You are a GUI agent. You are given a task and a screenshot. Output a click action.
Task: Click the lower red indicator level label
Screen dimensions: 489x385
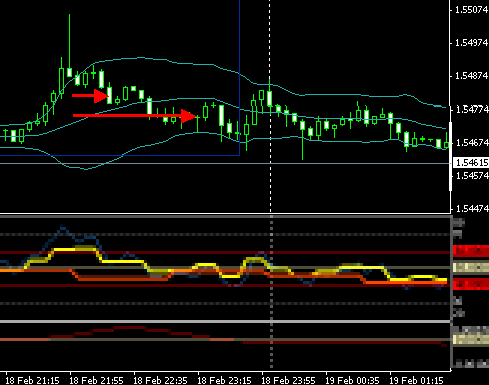click(x=471, y=284)
